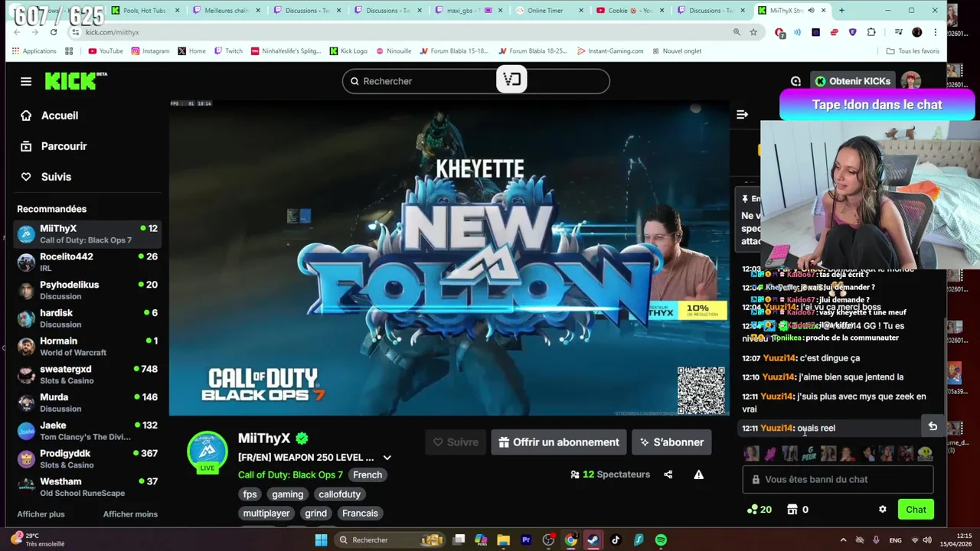Select the Psyhodelikus recommended channel
This screenshot has width=980, height=551.
pos(87,290)
